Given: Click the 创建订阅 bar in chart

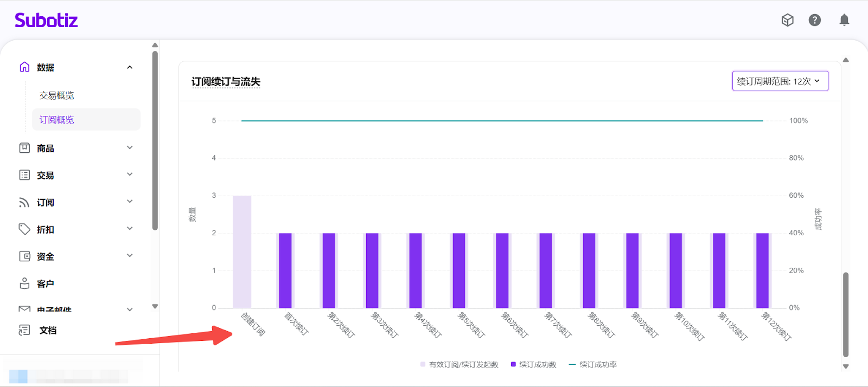Looking at the screenshot, I should tap(242, 251).
